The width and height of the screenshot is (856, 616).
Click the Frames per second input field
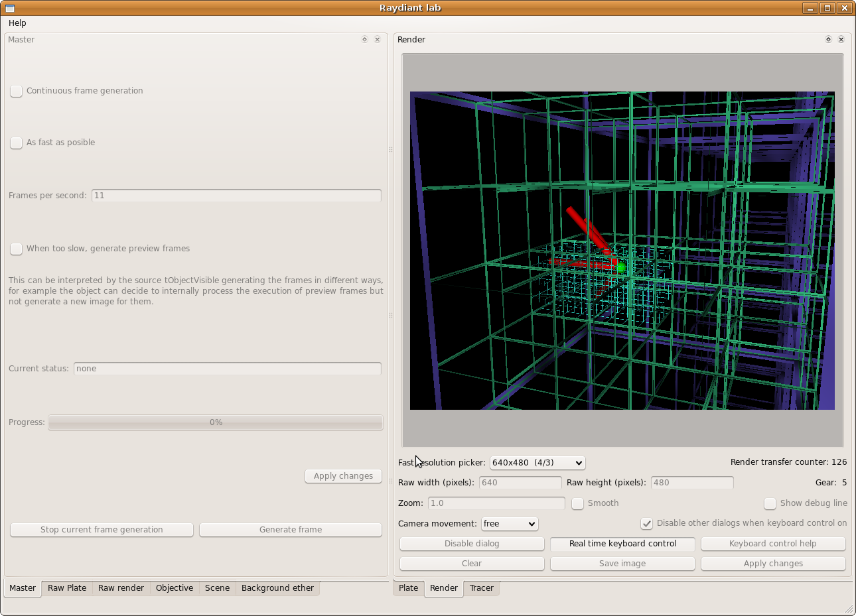pyautogui.click(x=236, y=196)
